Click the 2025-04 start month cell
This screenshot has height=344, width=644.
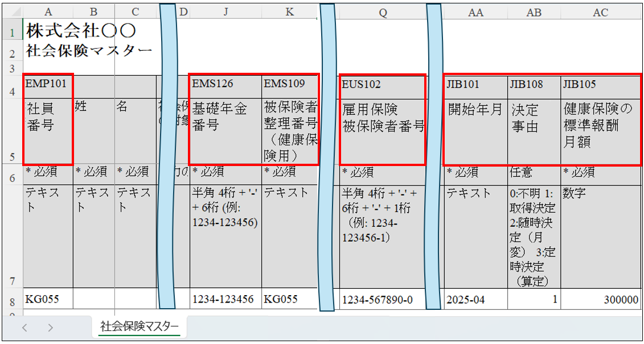pyautogui.click(x=475, y=299)
